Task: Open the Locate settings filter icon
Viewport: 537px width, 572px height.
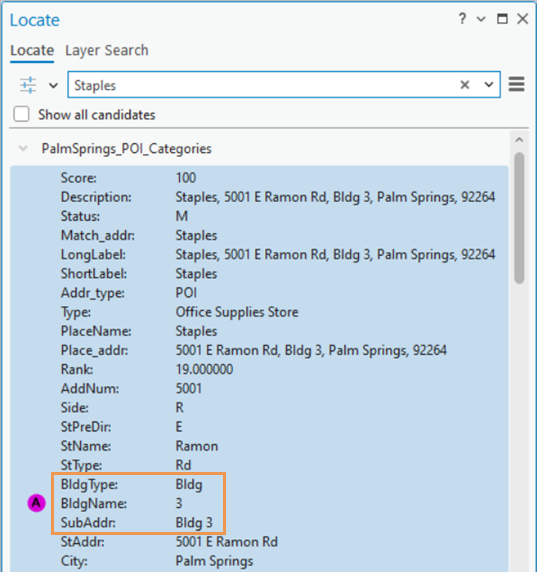Action: coord(28,85)
